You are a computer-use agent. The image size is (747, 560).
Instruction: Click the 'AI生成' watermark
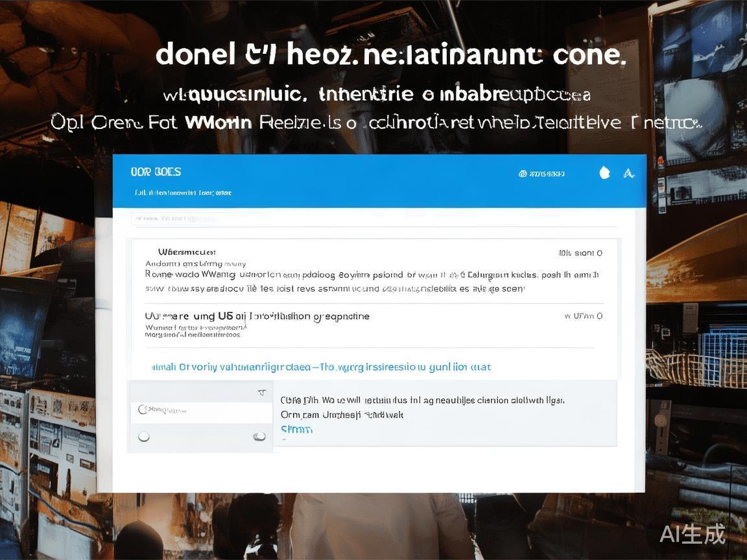click(x=693, y=534)
